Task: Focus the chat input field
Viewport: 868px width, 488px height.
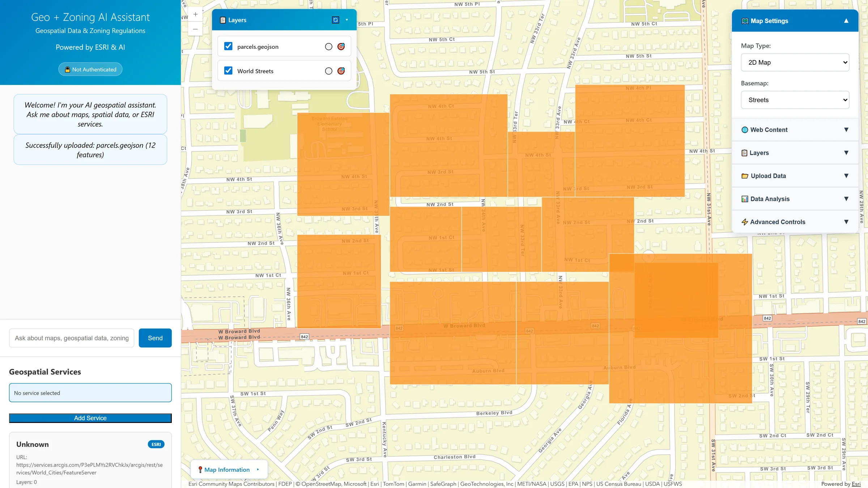Action: pos(72,338)
